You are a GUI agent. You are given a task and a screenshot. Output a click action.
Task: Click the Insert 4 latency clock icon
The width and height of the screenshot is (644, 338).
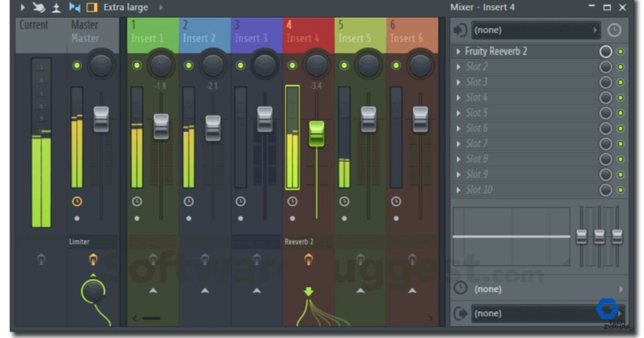[292, 202]
